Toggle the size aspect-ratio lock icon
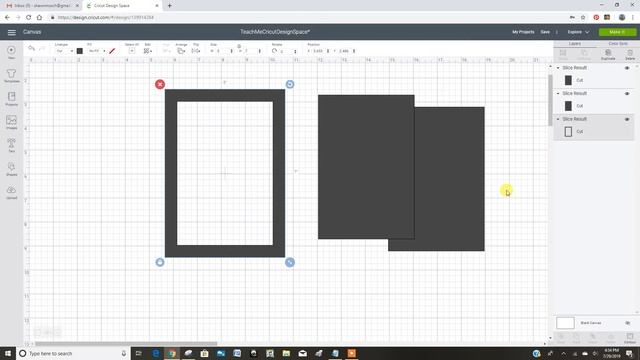 (x=239, y=46)
